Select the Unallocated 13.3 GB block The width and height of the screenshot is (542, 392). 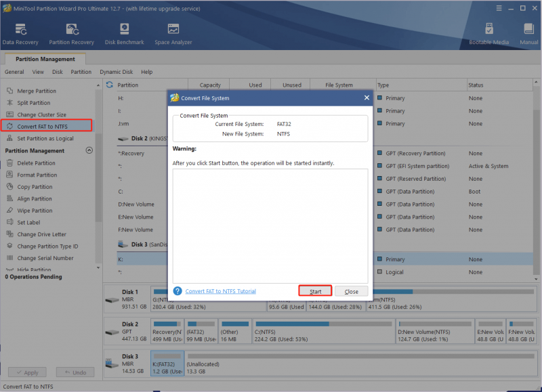coord(361,364)
